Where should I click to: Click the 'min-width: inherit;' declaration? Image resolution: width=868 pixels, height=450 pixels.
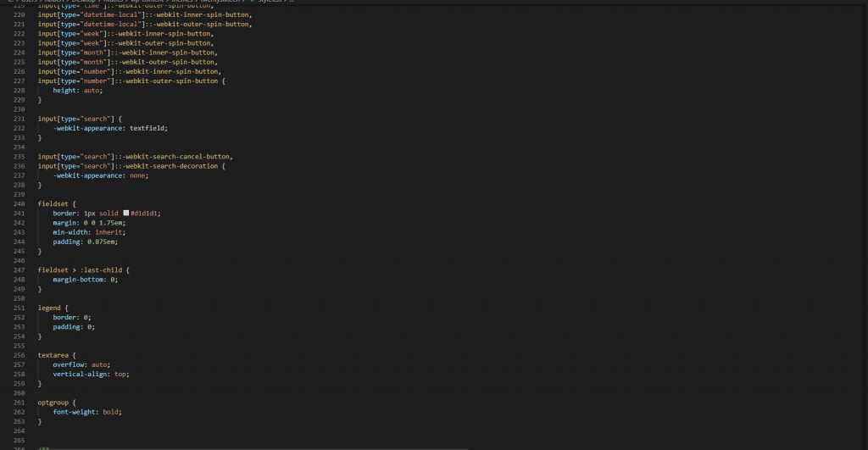pyautogui.click(x=89, y=232)
